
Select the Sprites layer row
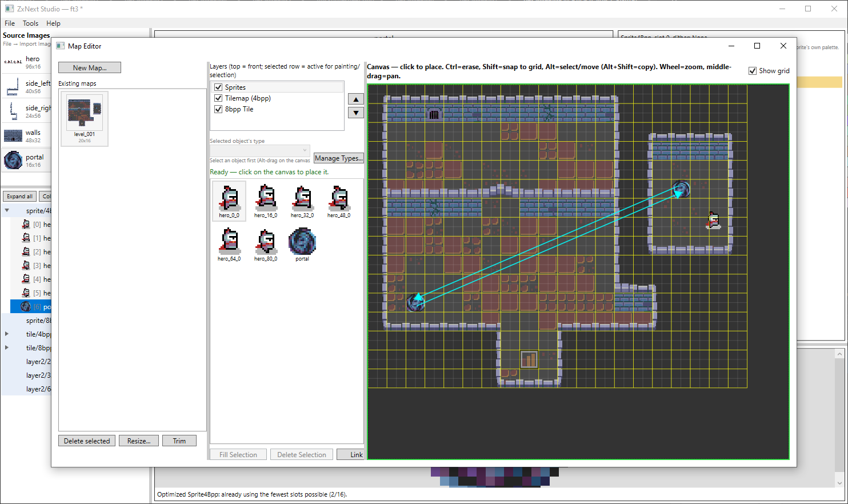pos(278,87)
